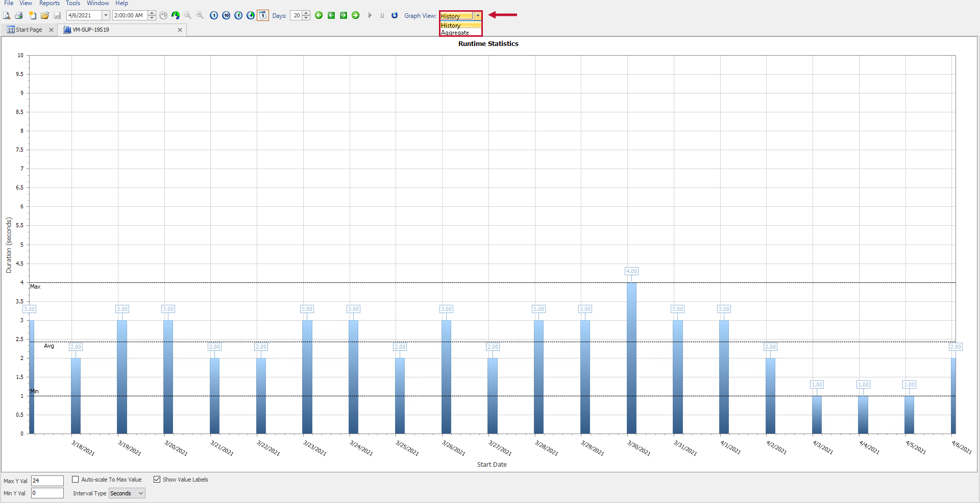Click the calendar day view icon
The image size is (980, 503).
(x=263, y=15)
